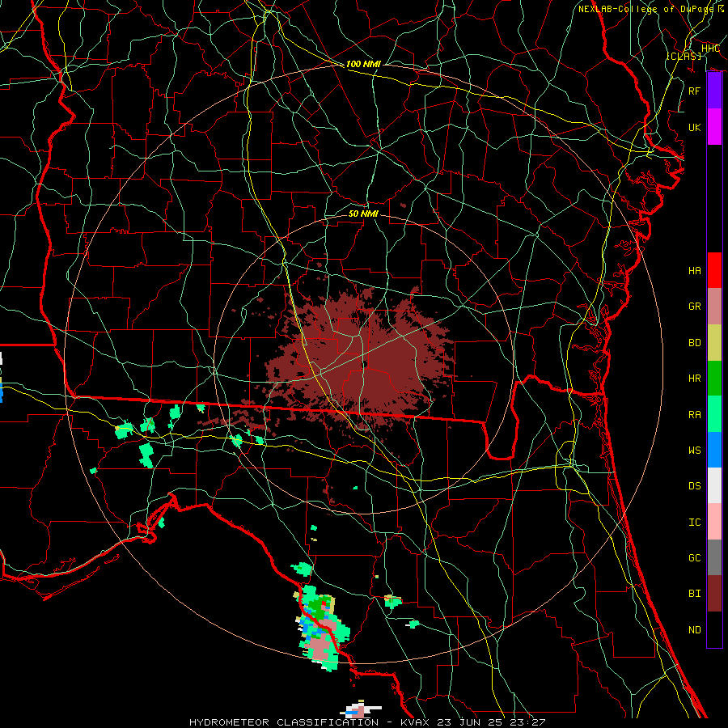Viewport: 728px width, 728px height.
Task: Click the BI legend label
Action: pyautogui.click(x=694, y=594)
